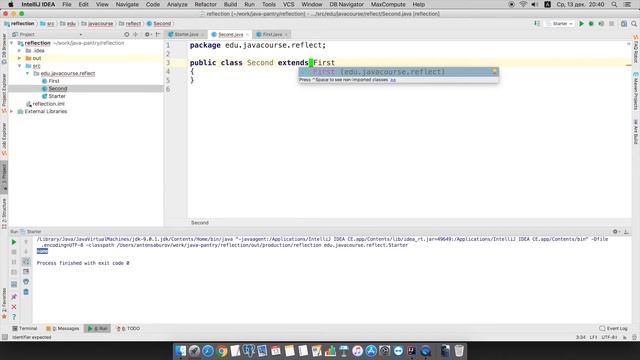Hide the Project tool window
Screen dimensions: 640x360
tap(158, 35)
